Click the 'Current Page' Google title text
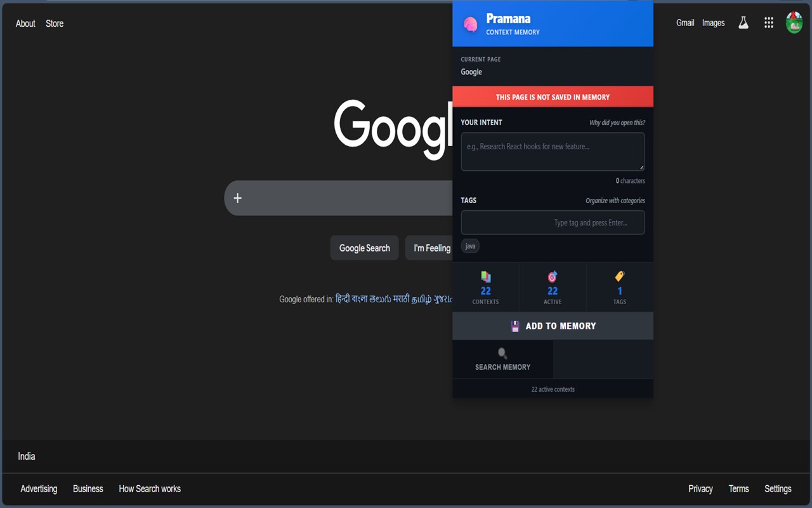Screen dimensions: 812x508 (x=471, y=72)
